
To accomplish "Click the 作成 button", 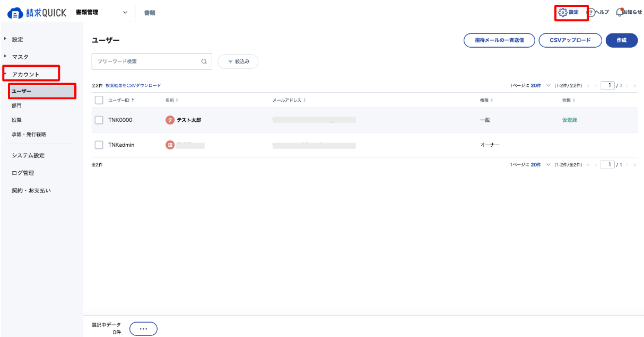I will 622,40.
